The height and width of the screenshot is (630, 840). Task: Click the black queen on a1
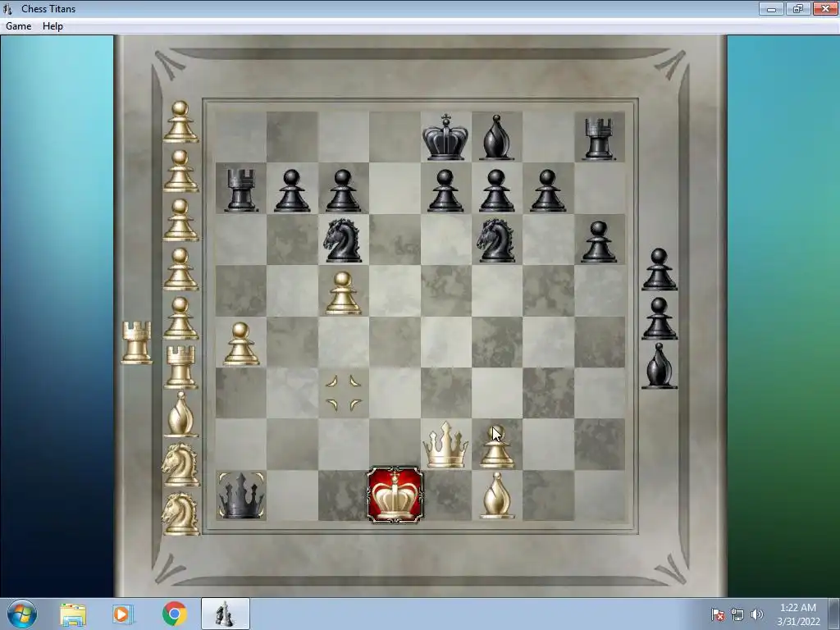coord(240,495)
